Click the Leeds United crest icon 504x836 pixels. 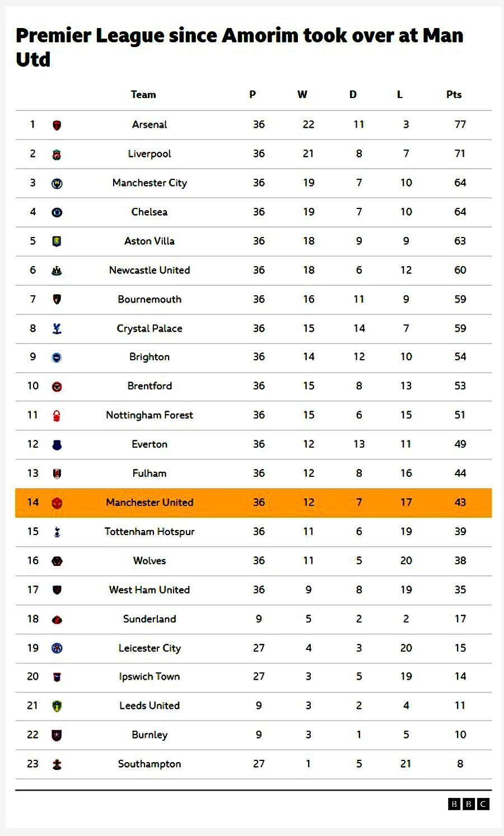point(57,706)
